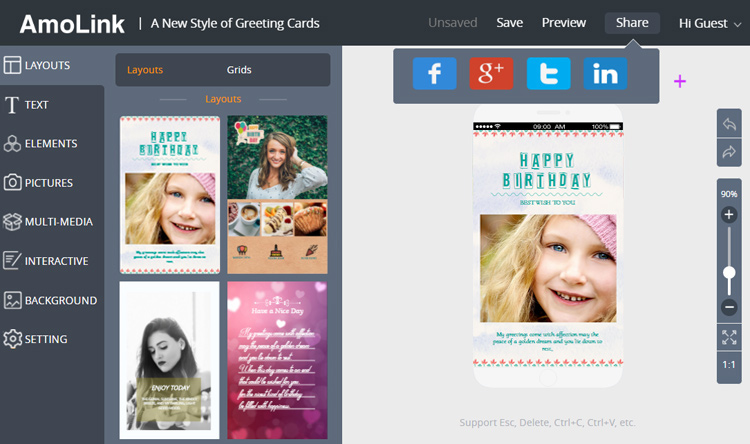Open the Background panel
The image size is (750, 444).
[x=52, y=300]
